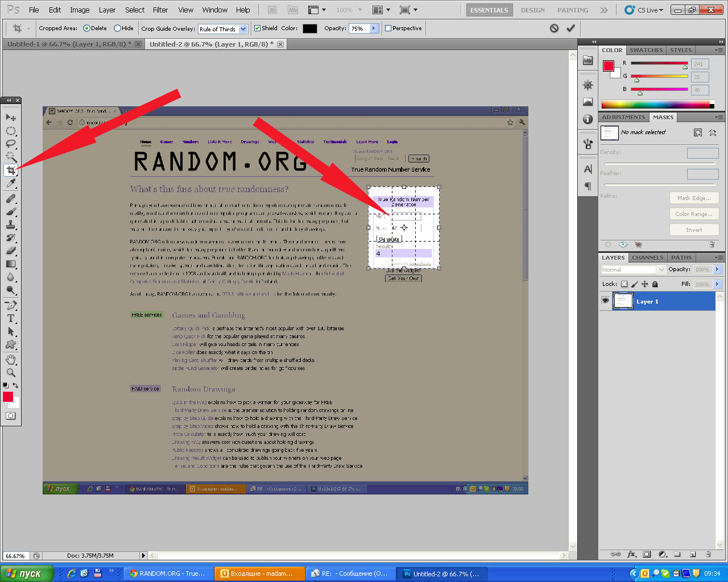Screen dimensions: 728x582
Task: Add a pixel mask in Masks panel
Action: (x=698, y=132)
